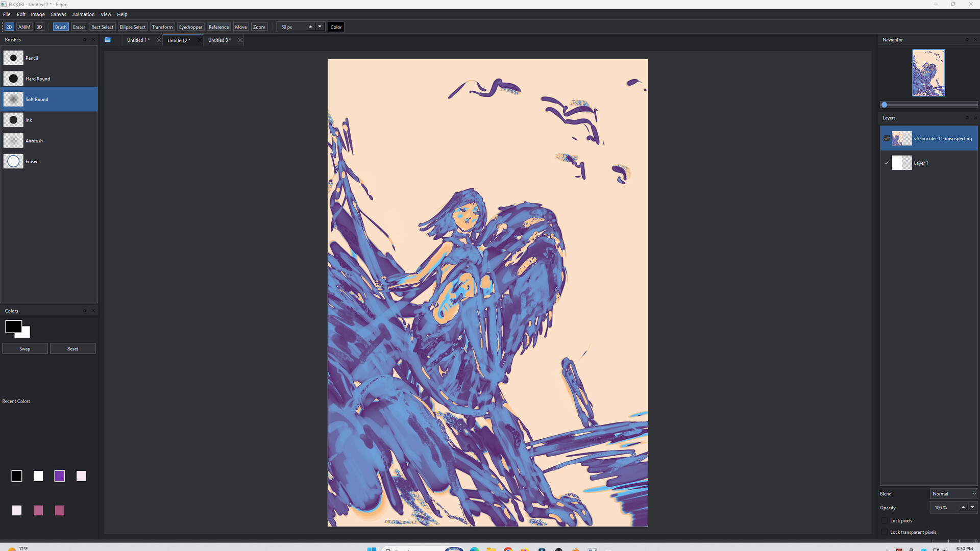Select the Airbrush preset icon

(x=13, y=141)
